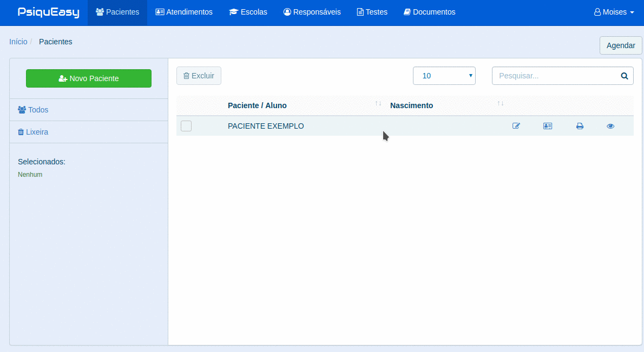Expand the Moises user menu

[x=614, y=12]
